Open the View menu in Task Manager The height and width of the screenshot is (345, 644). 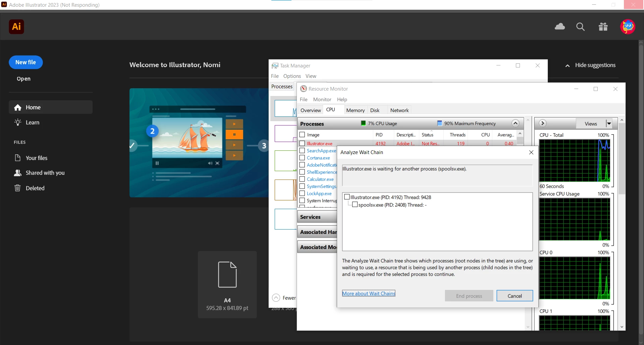(311, 76)
